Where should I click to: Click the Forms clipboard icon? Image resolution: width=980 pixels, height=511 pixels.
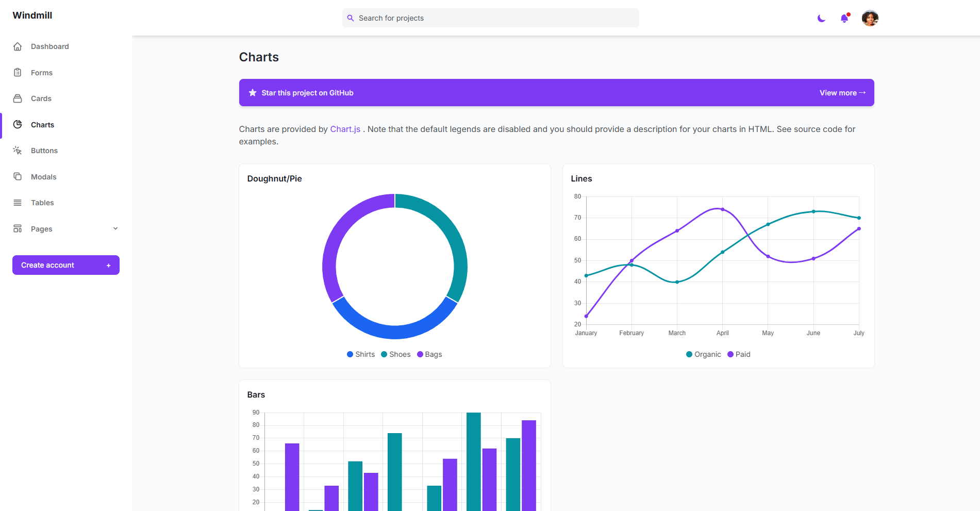click(18, 73)
